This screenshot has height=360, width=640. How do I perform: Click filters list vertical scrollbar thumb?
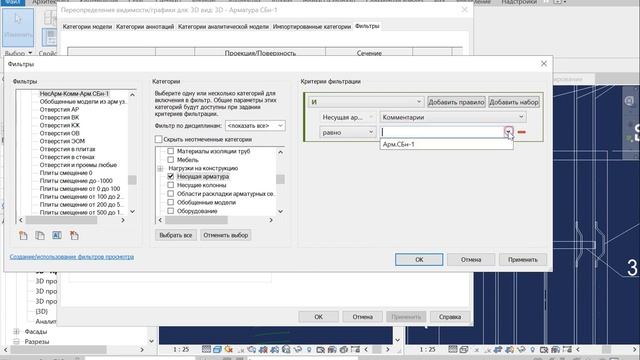point(132,180)
